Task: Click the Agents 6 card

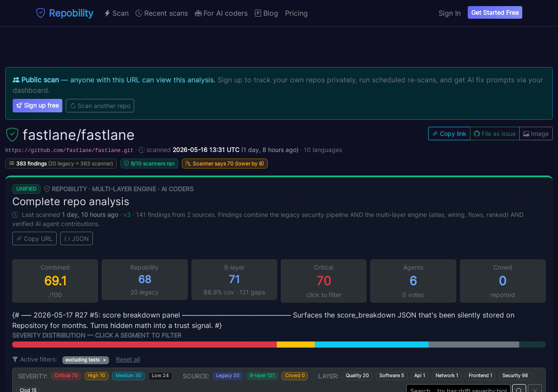Action: click(x=413, y=281)
